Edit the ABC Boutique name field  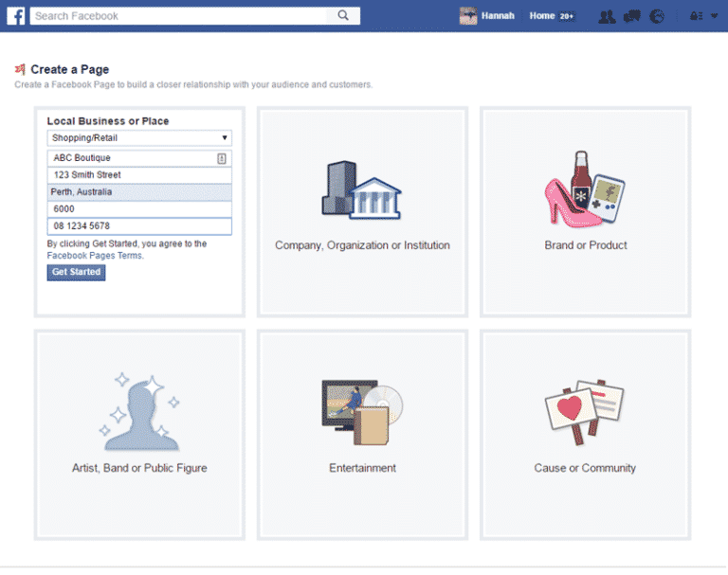click(139, 158)
